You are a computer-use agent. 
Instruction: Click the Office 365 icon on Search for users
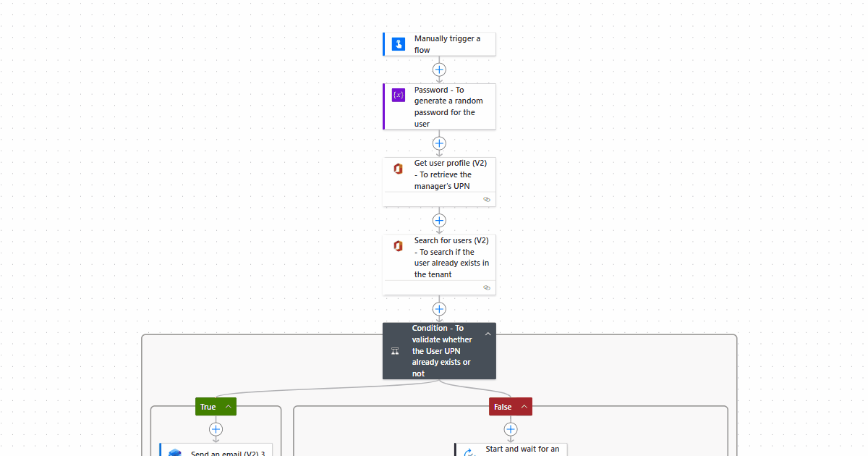[398, 246]
